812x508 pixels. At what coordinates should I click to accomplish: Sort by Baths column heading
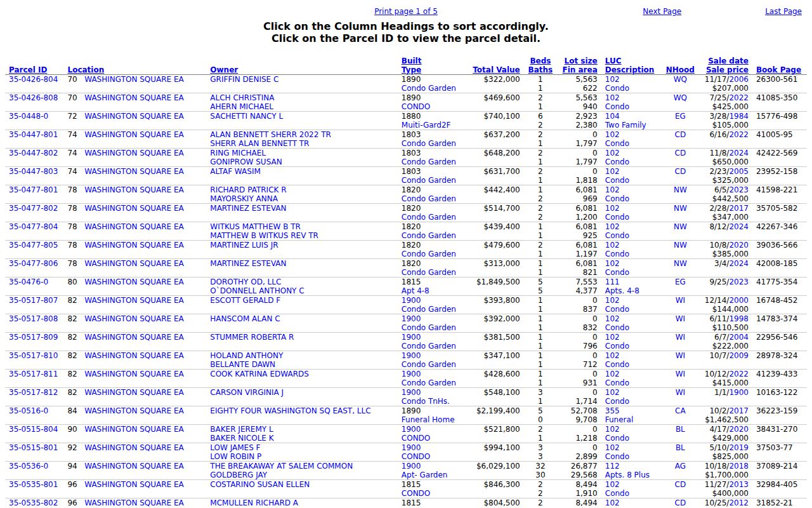coord(540,70)
